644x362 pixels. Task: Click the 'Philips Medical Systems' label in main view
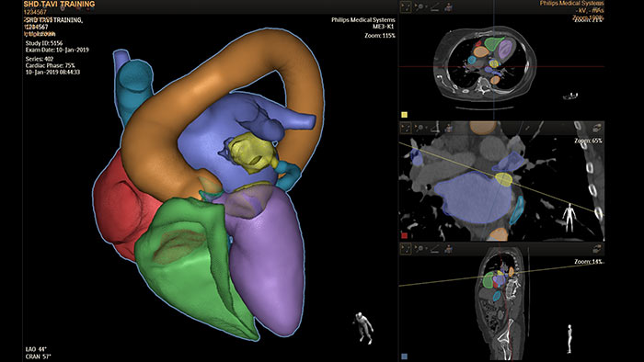coord(363,19)
